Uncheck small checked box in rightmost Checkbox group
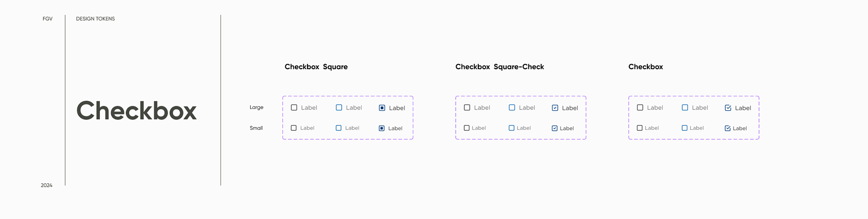The width and height of the screenshot is (868, 219). [x=727, y=128]
